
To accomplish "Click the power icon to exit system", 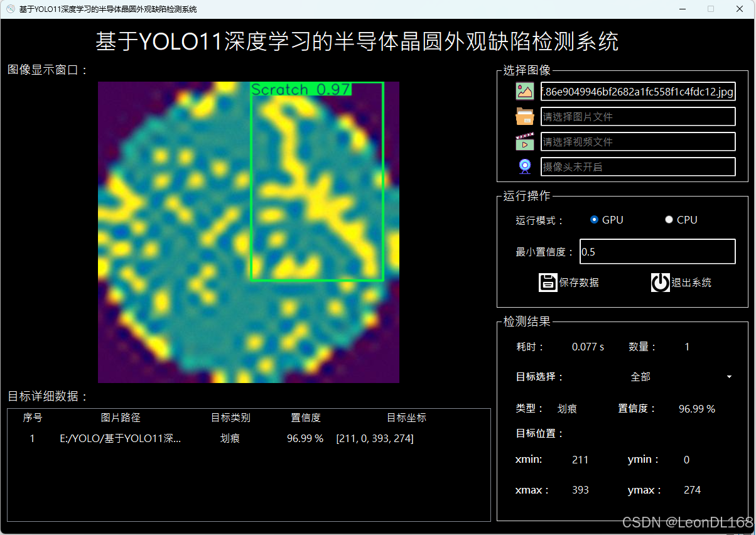I will point(661,283).
